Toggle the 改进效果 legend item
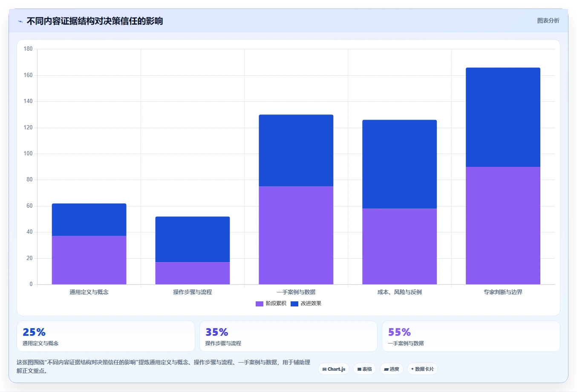577x392 pixels. pos(306,303)
